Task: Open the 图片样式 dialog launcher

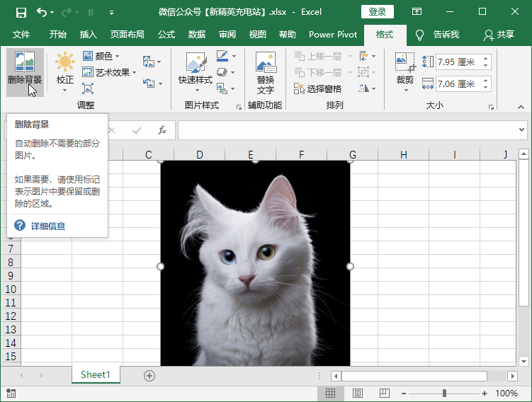Action: click(239, 107)
